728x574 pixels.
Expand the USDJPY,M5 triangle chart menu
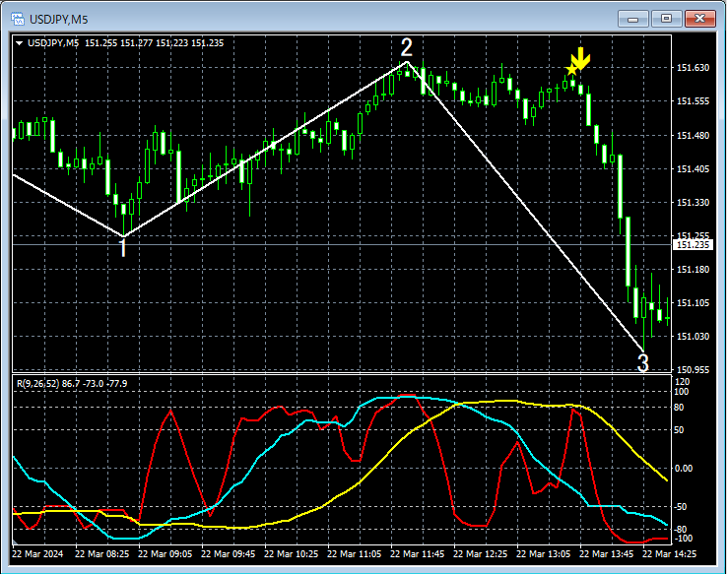coord(20,43)
